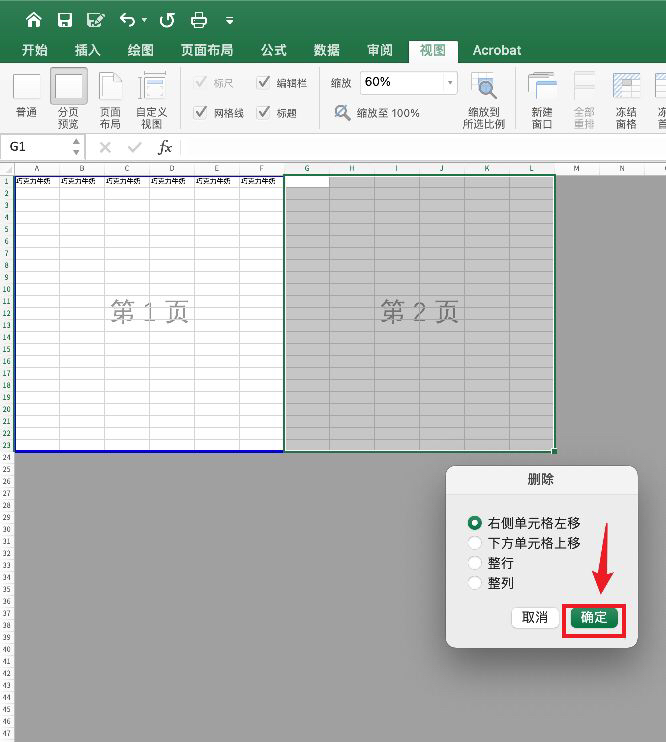
Task: Select the 整行 entire row option
Action: (490, 563)
